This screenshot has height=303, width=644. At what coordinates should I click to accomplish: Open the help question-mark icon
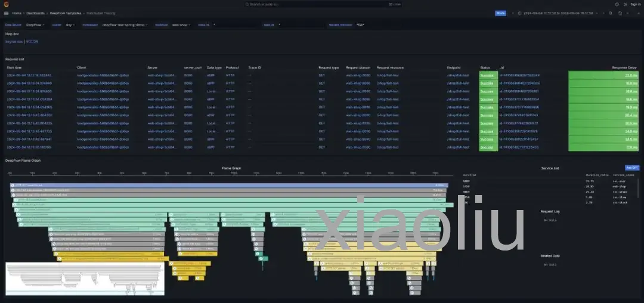(x=617, y=4)
